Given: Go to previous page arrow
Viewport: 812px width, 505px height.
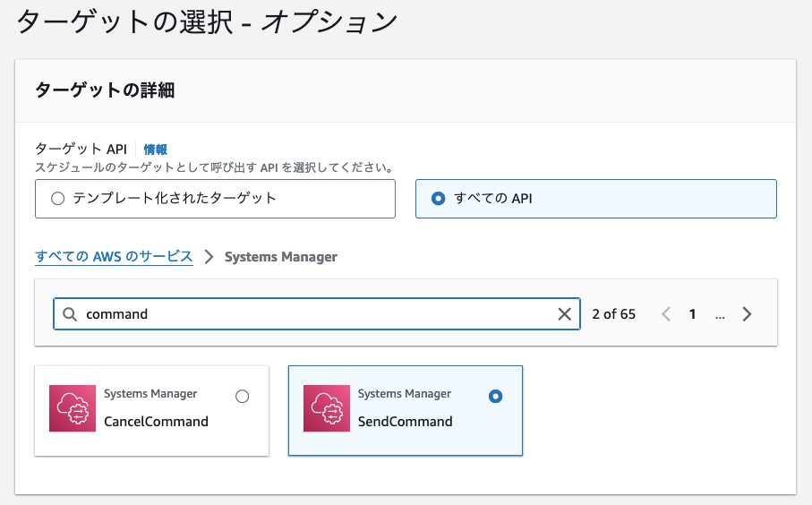Looking at the screenshot, I should 666,314.
